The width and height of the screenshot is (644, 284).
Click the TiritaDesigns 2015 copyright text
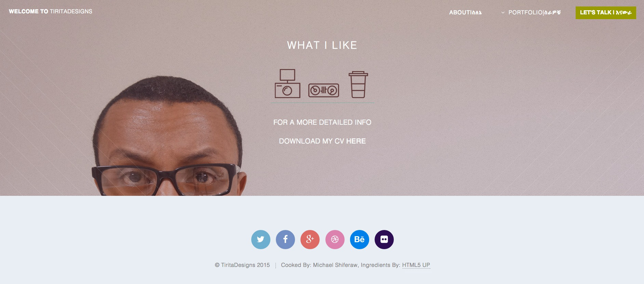coord(242,265)
